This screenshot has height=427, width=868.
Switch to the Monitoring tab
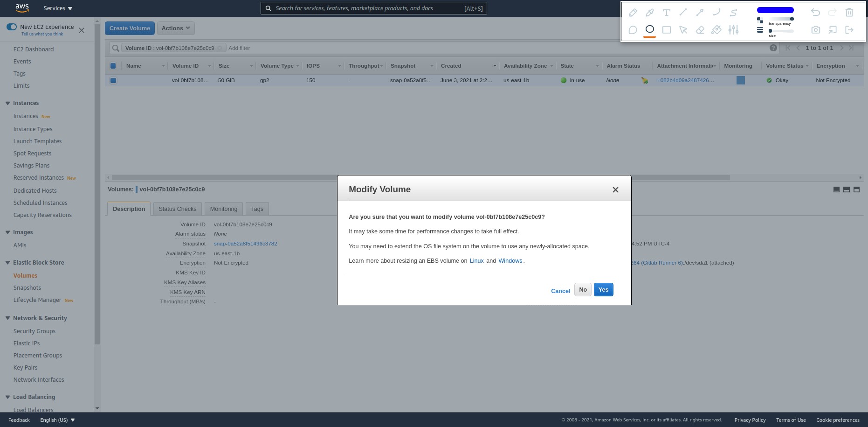tap(223, 209)
